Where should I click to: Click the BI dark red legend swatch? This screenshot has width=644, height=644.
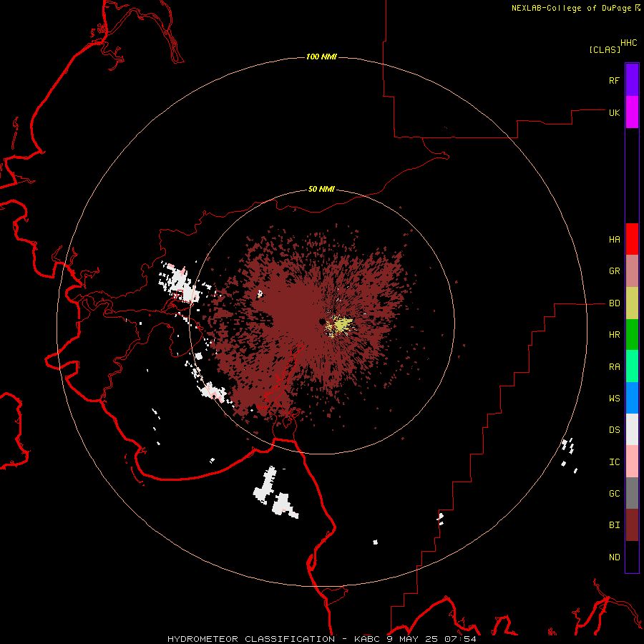pyautogui.click(x=632, y=525)
